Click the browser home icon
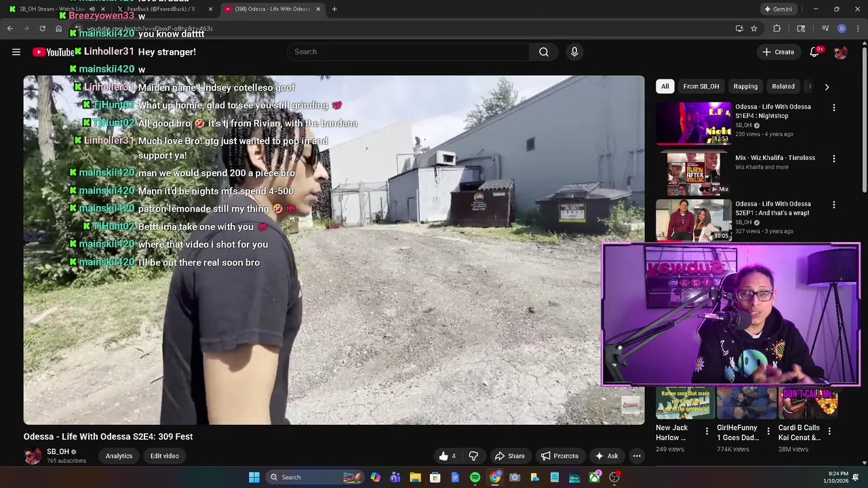Screen dimensions: 868x488 click(x=58, y=28)
